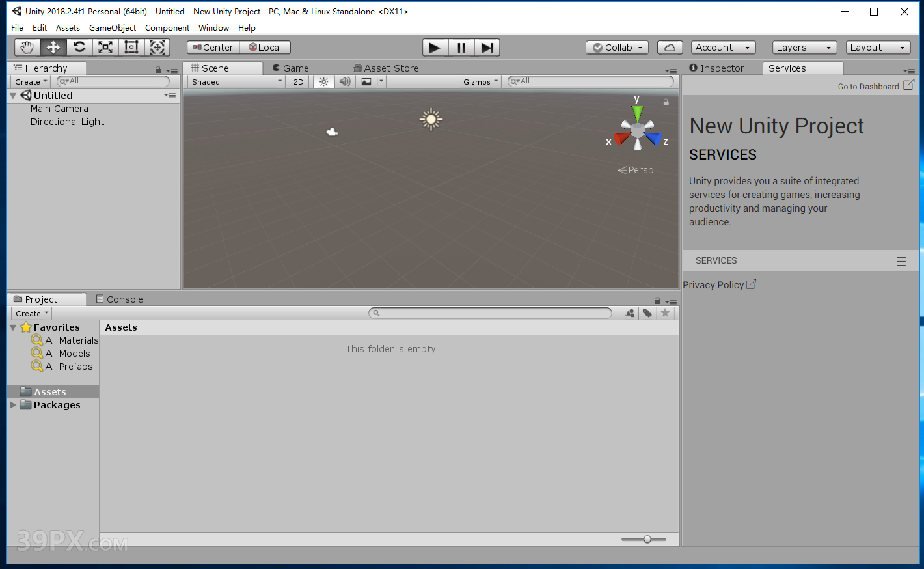Select the Scale tool

[x=105, y=48]
